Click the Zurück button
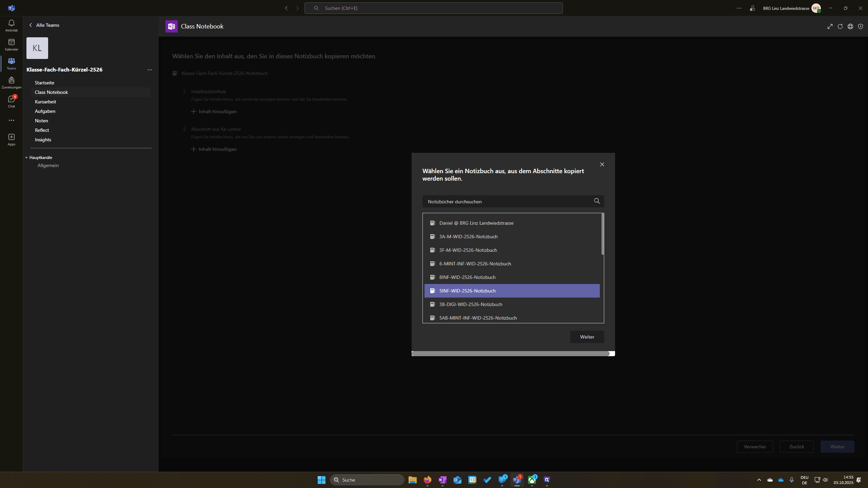Screen dimensions: 868x488 [x=796, y=447]
